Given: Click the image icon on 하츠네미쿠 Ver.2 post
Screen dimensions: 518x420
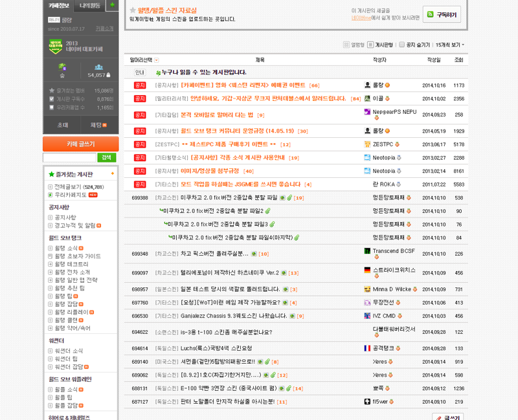Looking at the screenshot, I should coord(284,273).
